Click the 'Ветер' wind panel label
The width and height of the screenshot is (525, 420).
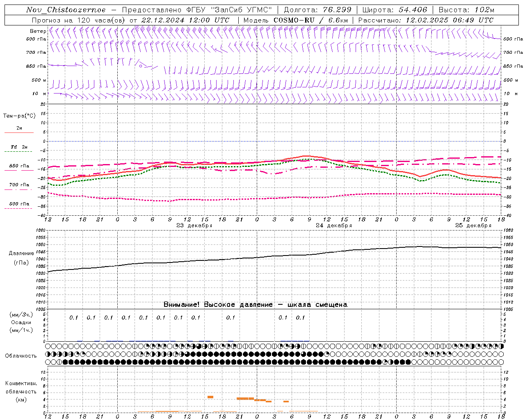(38, 31)
